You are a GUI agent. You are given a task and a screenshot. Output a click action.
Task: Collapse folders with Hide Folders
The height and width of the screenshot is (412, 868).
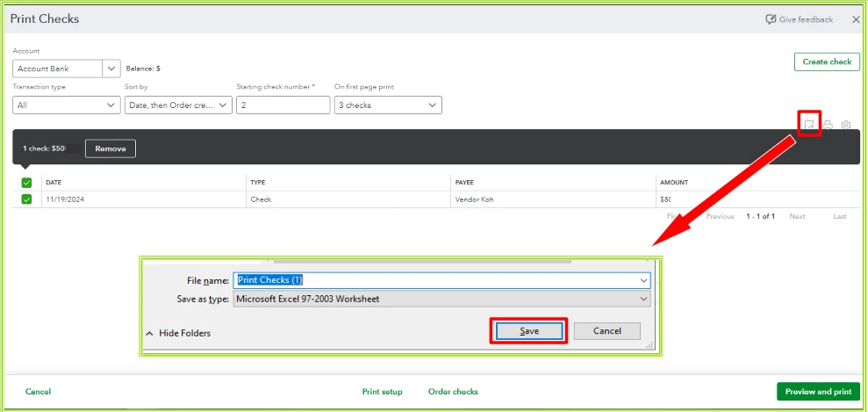tap(178, 333)
